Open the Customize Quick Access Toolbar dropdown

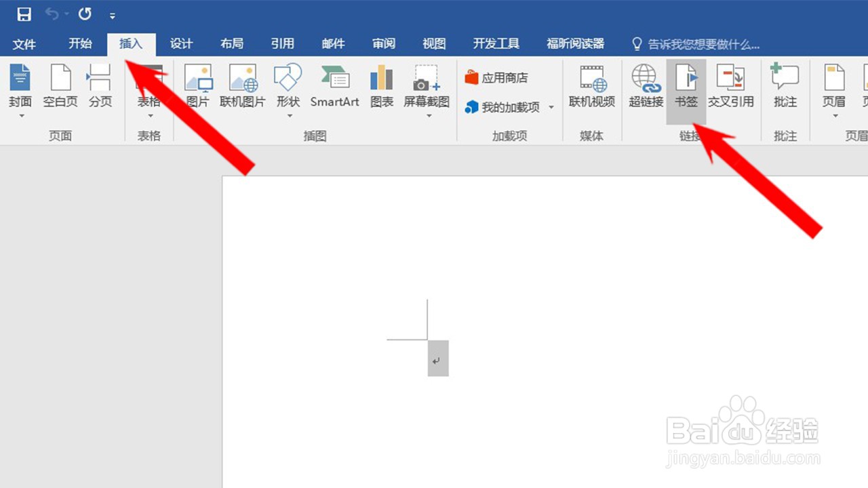pyautogui.click(x=113, y=15)
